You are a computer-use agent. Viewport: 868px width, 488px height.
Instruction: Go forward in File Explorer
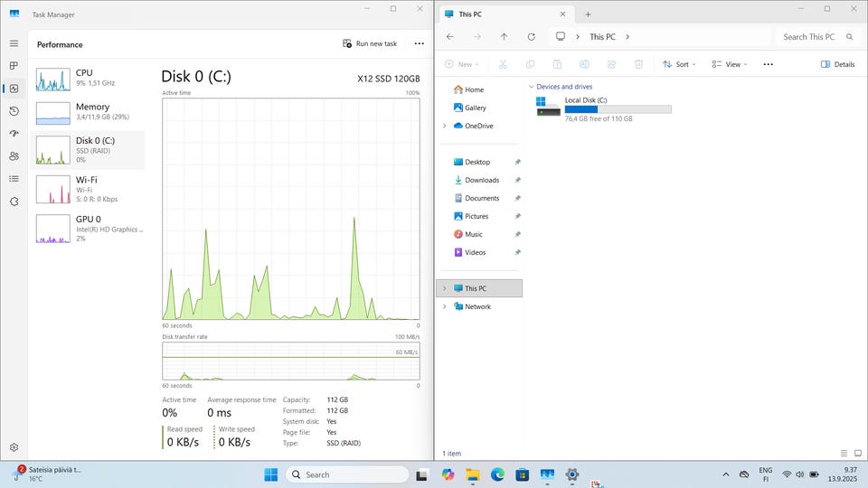(x=476, y=36)
